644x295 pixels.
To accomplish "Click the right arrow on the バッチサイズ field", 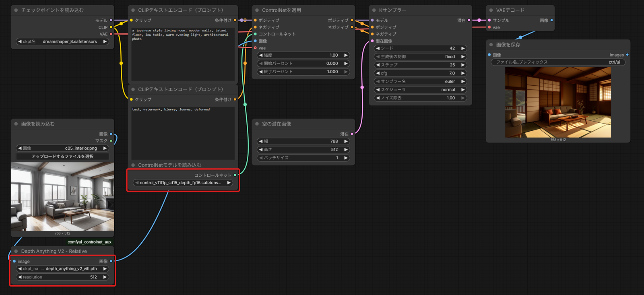I will pyautogui.click(x=346, y=158).
